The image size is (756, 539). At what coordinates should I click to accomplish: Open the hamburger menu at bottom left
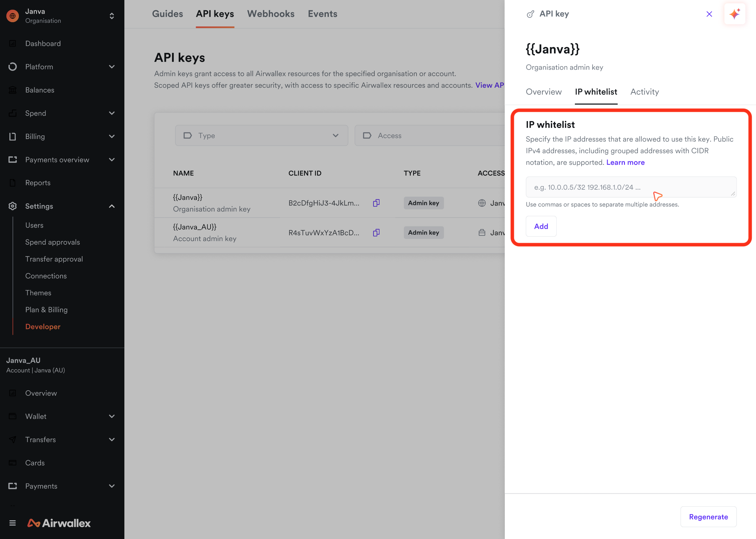coord(13,523)
